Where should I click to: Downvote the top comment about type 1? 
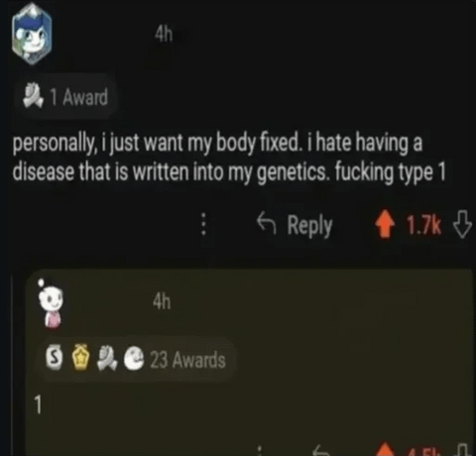point(462,224)
